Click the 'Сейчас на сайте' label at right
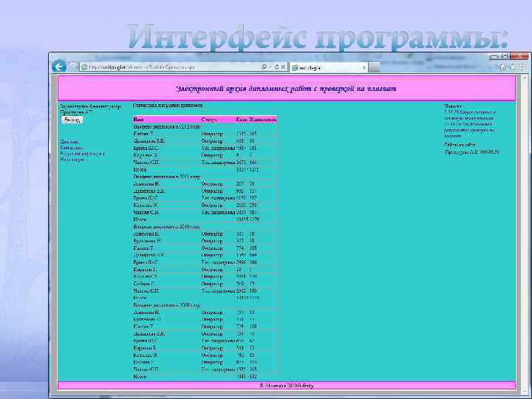 pos(460,145)
